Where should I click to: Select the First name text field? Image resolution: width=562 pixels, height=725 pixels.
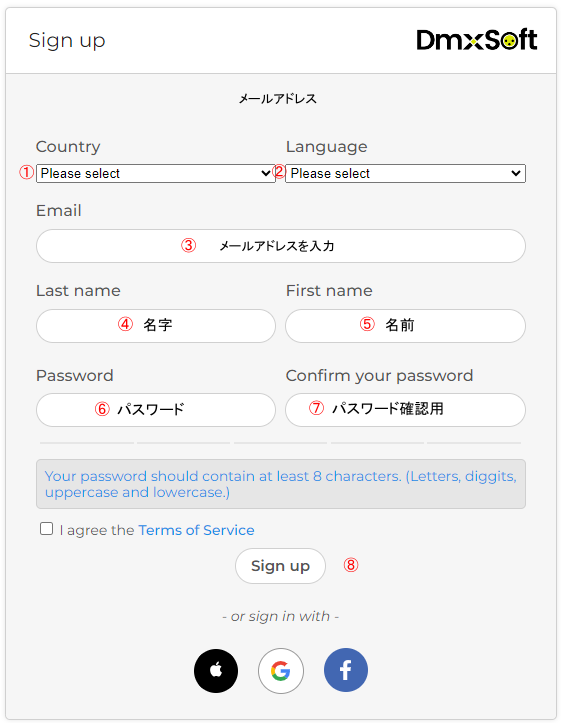click(x=405, y=326)
